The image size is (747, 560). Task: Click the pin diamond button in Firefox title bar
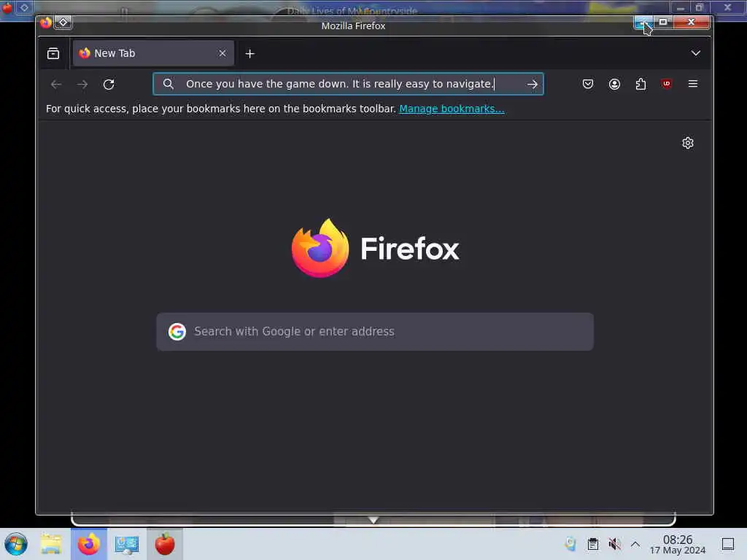click(63, 23)
